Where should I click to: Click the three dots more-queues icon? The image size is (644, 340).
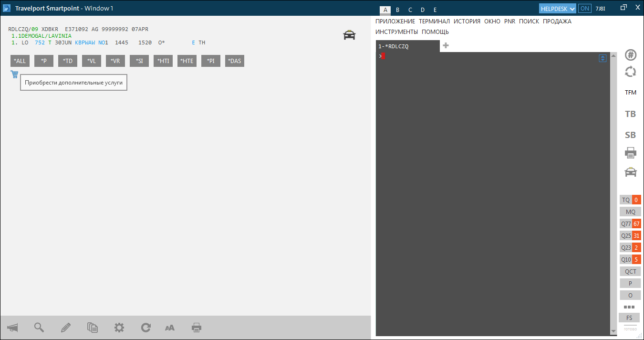[630, 307]
